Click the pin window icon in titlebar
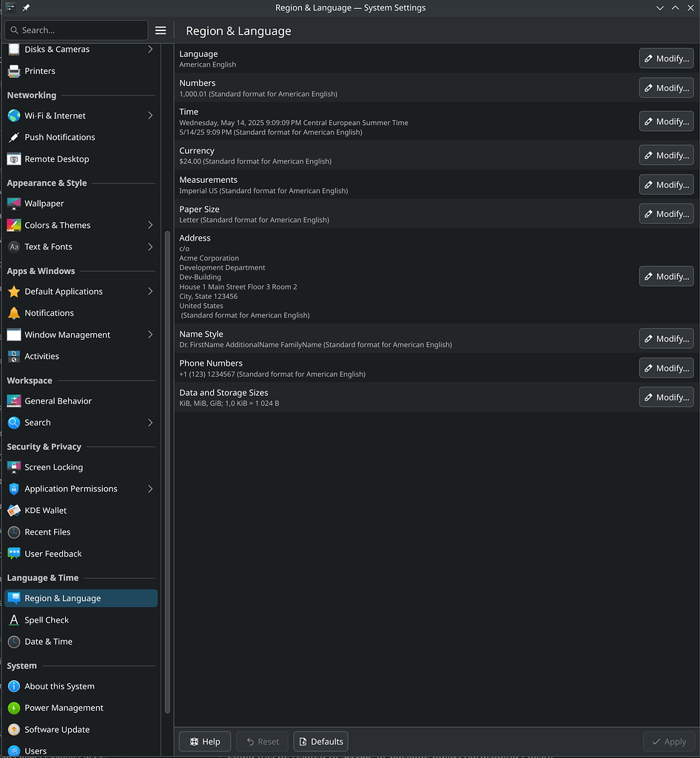700x758 pixels. coord(24,7)
